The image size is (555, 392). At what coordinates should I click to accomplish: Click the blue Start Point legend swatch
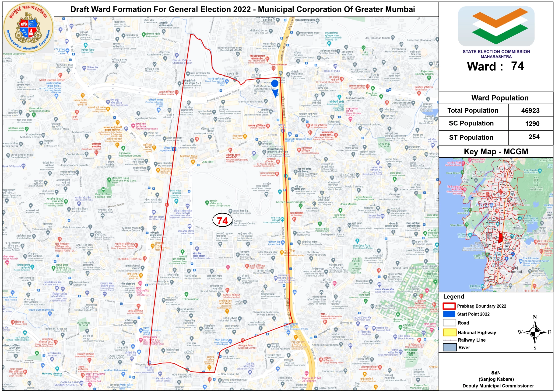pos(449,314)
